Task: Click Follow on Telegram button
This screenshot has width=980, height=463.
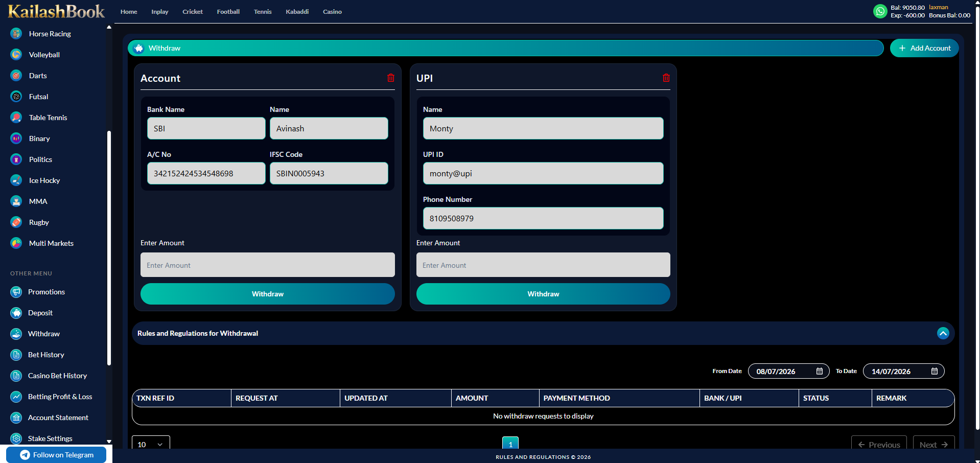Action: pos(56,455)
